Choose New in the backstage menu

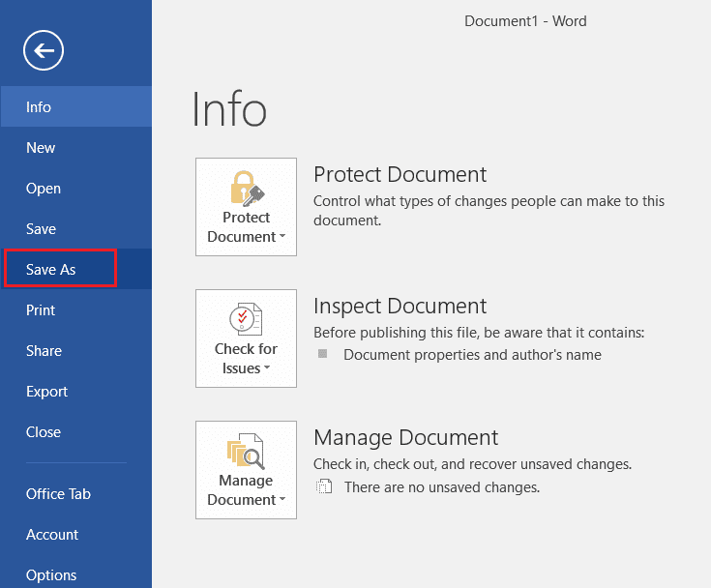(x=76, y=147)
